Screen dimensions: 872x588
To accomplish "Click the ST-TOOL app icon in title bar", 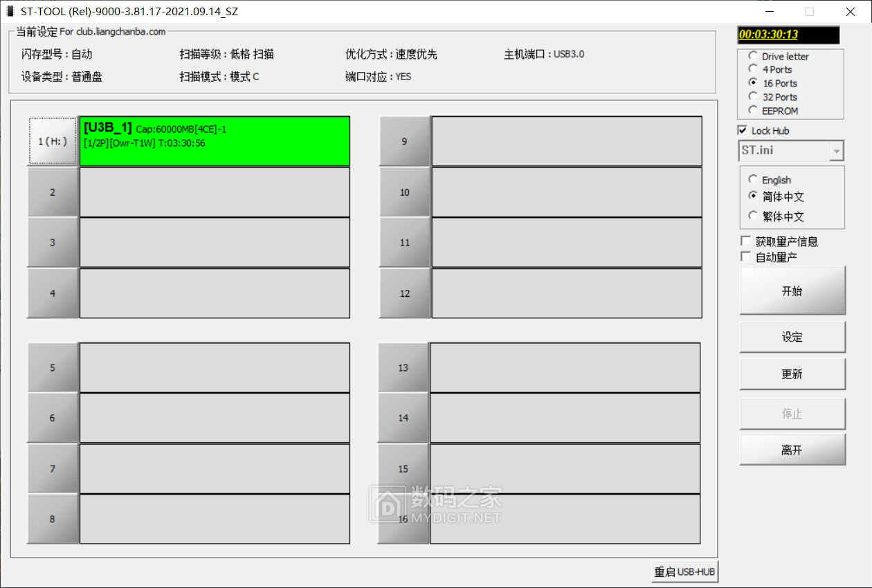I will tap(10, 12).
